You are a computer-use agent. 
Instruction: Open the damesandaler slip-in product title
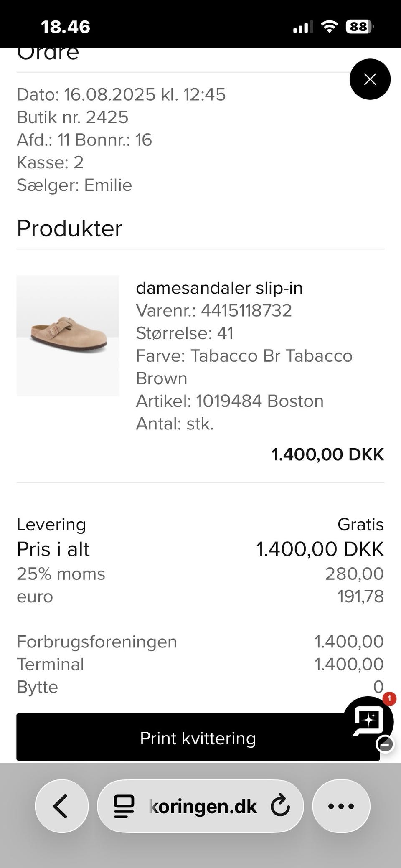tap(219, 288)
